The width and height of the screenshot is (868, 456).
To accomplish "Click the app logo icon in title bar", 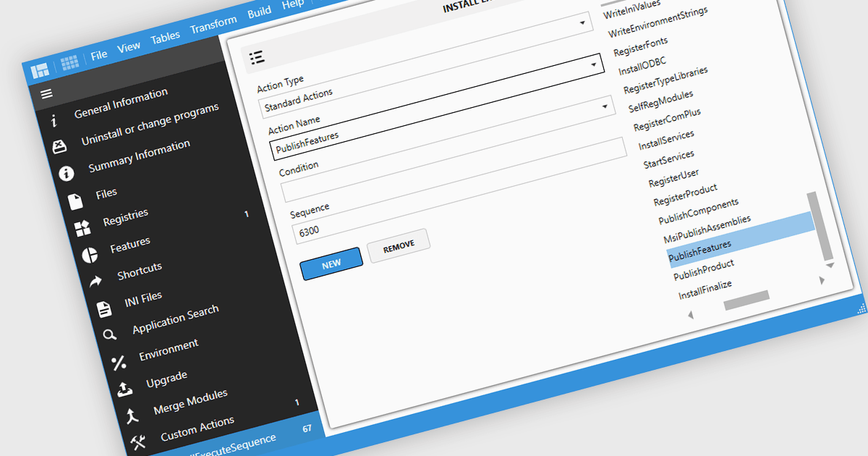I will point(41,70).
